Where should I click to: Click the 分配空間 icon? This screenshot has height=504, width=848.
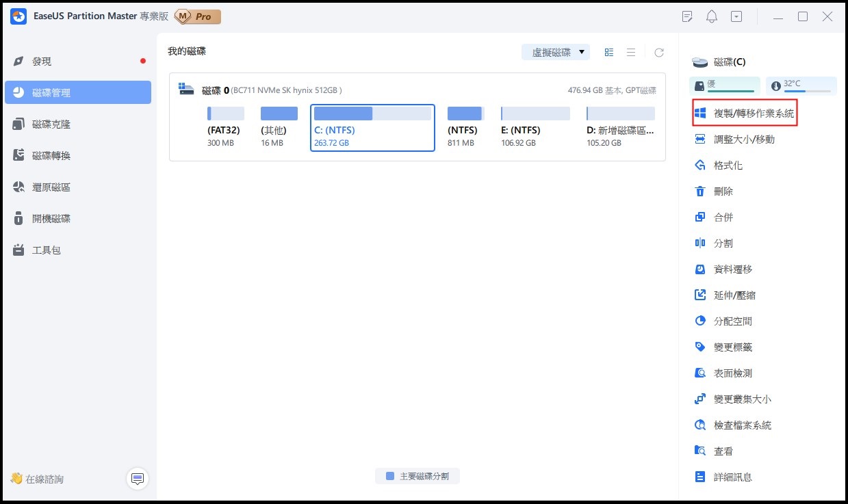(x=700, y=321)
